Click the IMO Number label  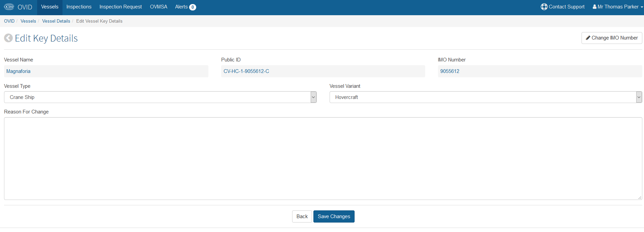coord(452,60)
